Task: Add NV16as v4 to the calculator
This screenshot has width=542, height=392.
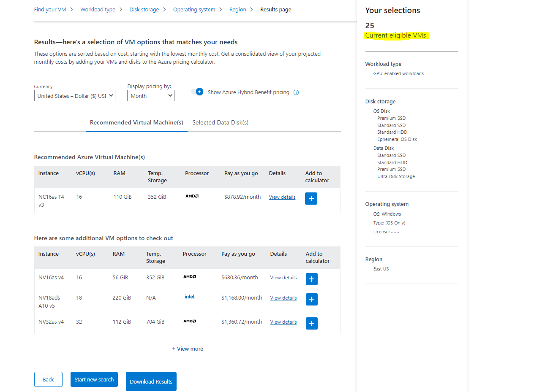Action: 311,279
